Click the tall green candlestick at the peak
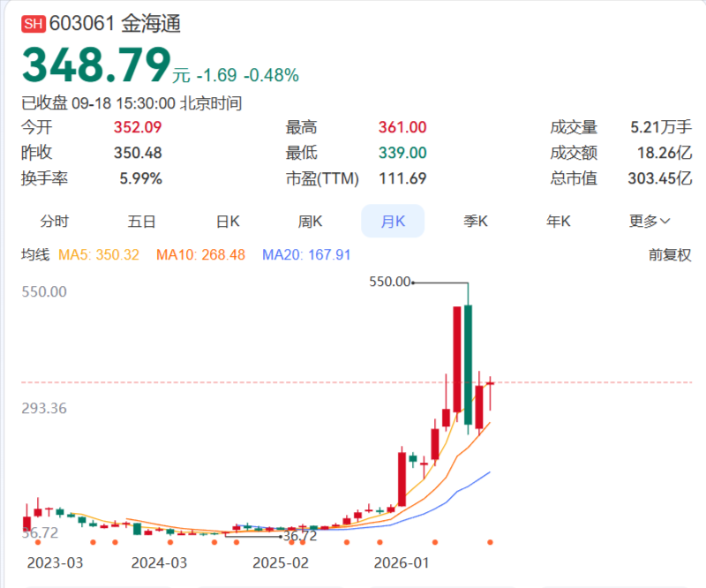 pos(469,365)
